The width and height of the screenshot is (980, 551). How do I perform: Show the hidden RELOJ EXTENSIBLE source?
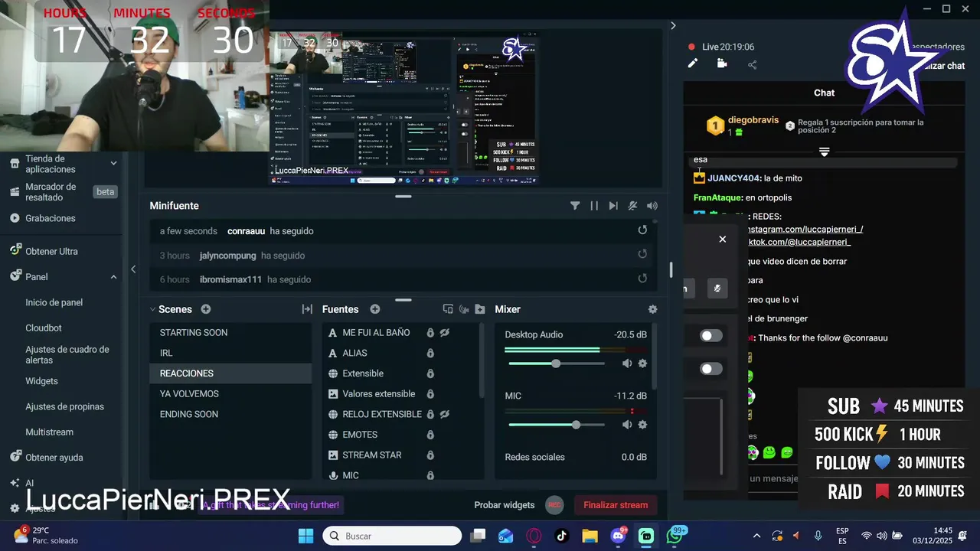click(x=445, y=414)
